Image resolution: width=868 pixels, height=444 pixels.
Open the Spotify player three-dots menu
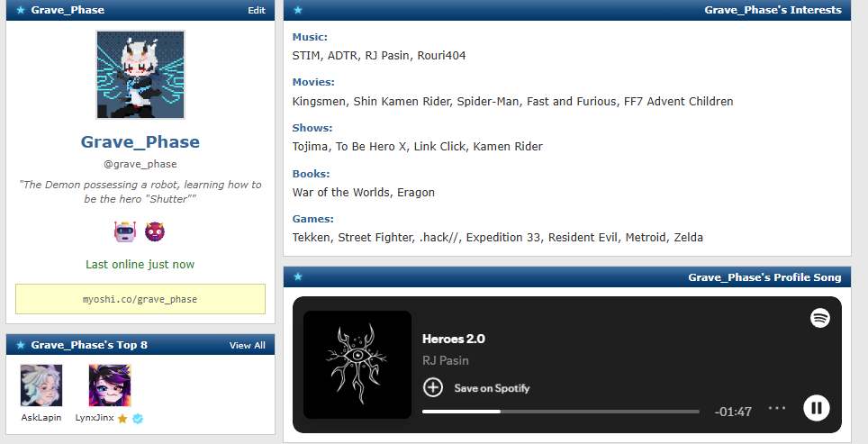[777, 408]
